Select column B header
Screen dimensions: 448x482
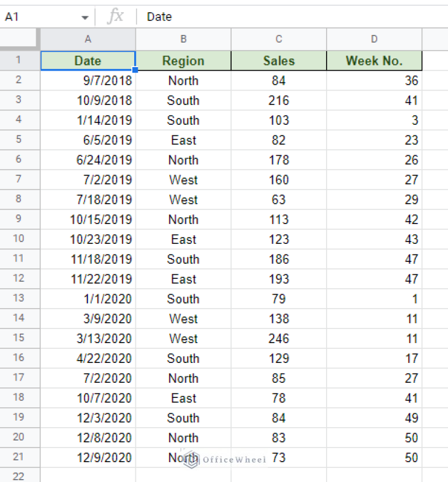point(183,39)
